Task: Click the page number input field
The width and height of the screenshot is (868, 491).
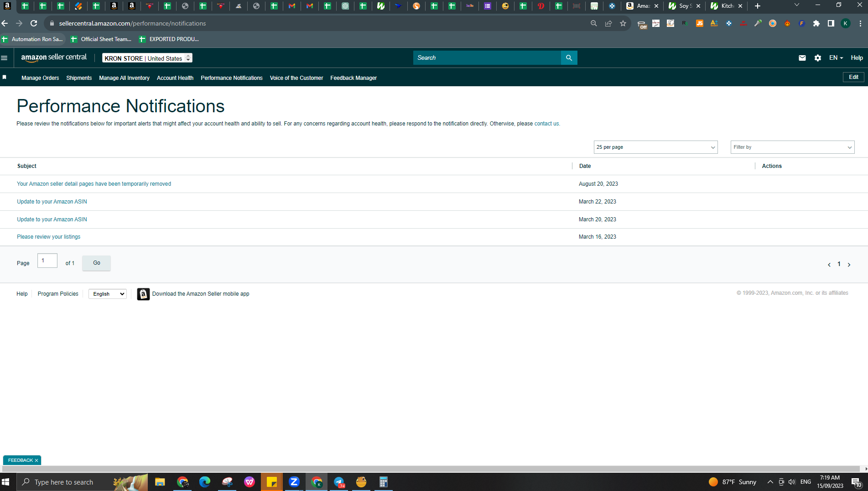Action: click(47, 261)
